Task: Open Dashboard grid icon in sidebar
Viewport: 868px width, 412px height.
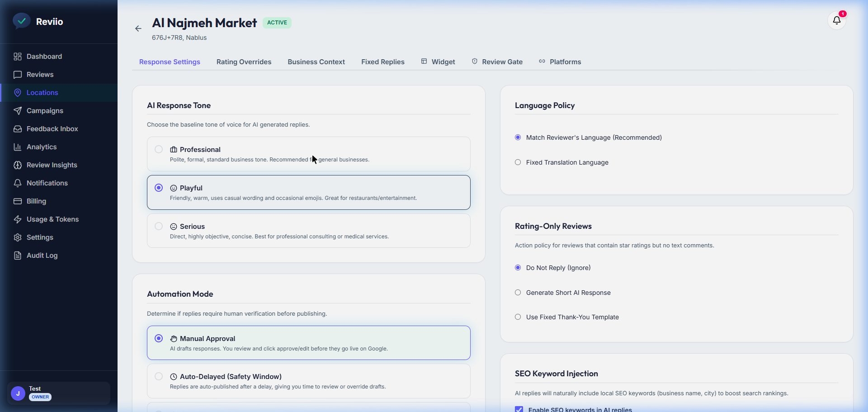Action: pyautogui.click(x=18, y=57)
